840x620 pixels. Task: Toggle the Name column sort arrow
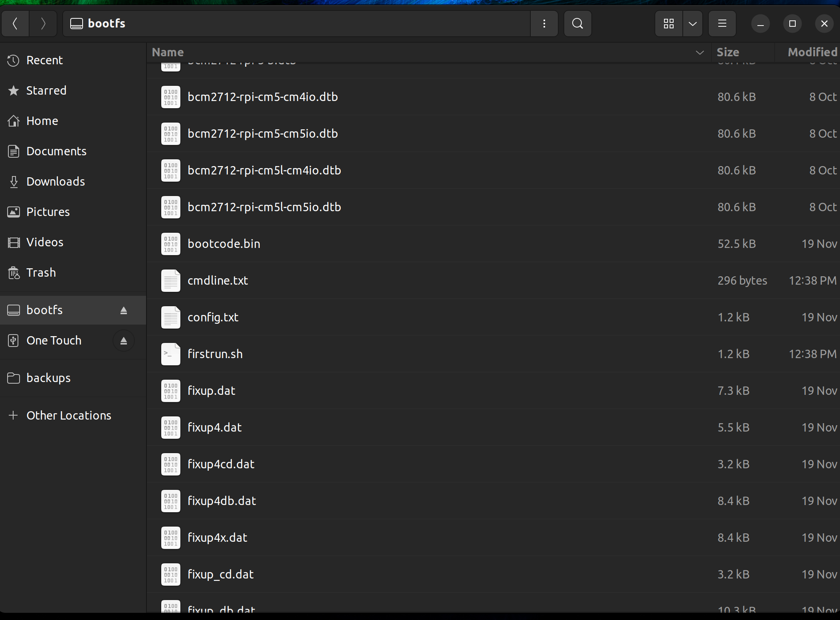click(699, 52)
